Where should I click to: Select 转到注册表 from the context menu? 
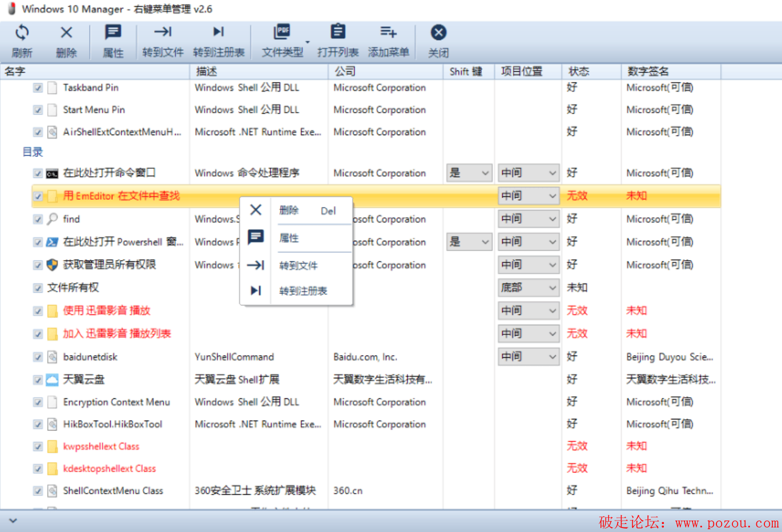(x=303, y=291)
